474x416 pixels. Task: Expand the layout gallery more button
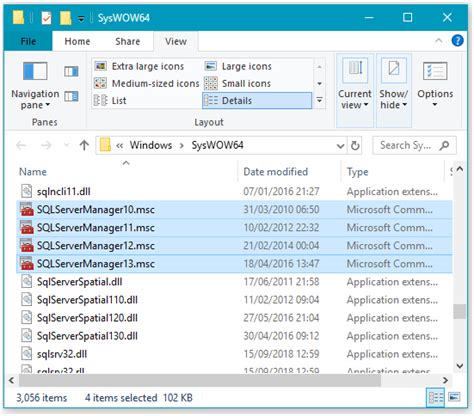[319, 100]
